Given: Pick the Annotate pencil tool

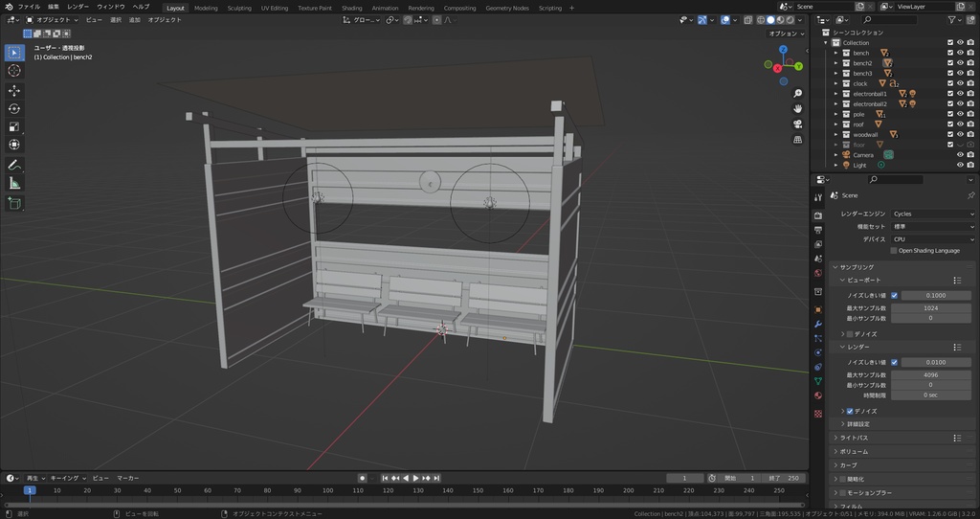Looking at the screenshot, I should click(14, 165).
